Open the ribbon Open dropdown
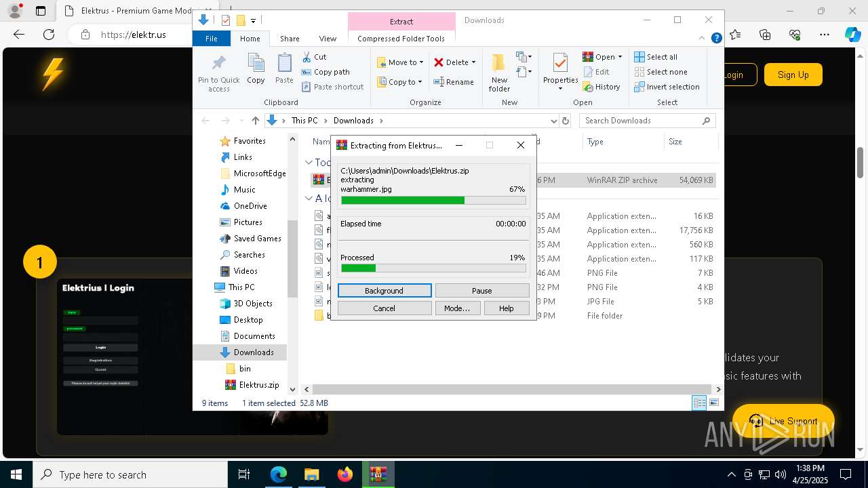 pos(602,57)
